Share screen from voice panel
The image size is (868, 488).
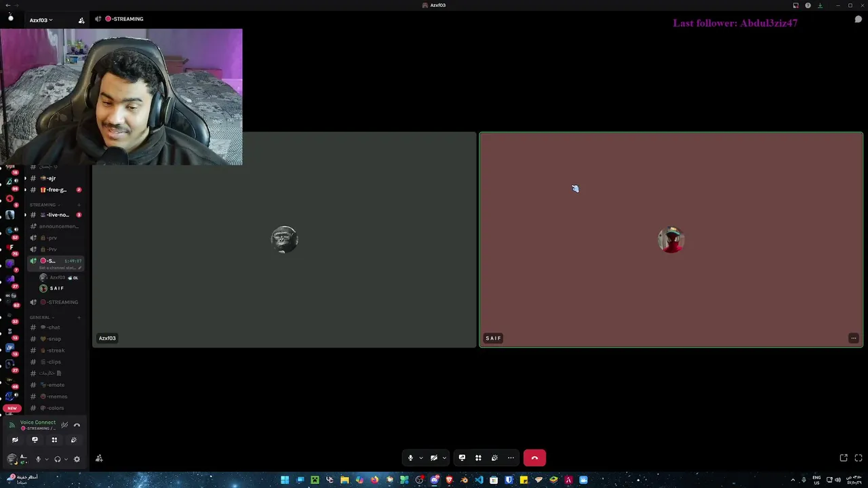coord(35,440)
